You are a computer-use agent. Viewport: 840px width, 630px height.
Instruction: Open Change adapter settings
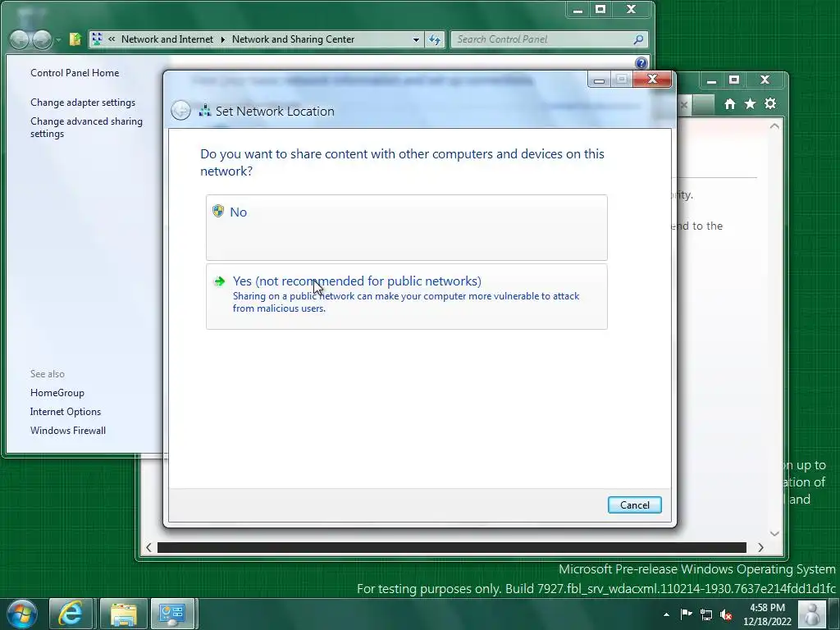pyautogui.click(x=83, y=103)
